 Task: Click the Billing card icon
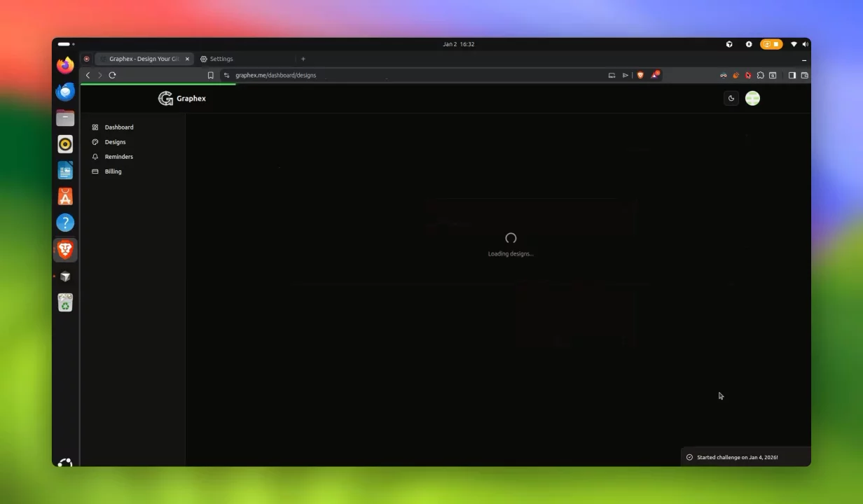[95, 171]
